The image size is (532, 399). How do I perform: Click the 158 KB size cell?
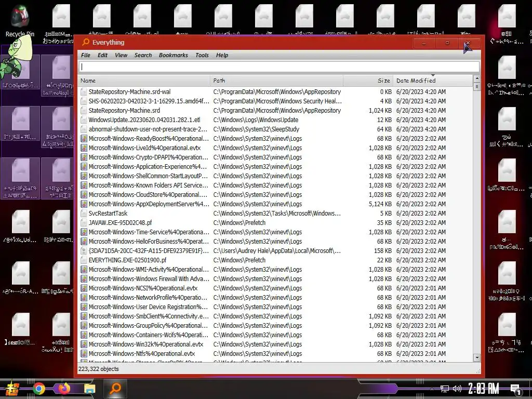(x=383, y=251)
